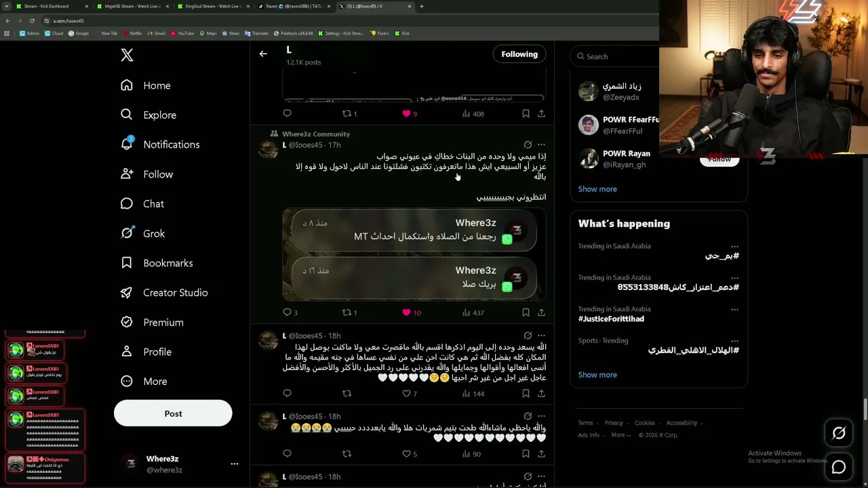868x488 pixels.
Task: Open the Chrome tab search dropdown
Action: click(x=7, y=6)
